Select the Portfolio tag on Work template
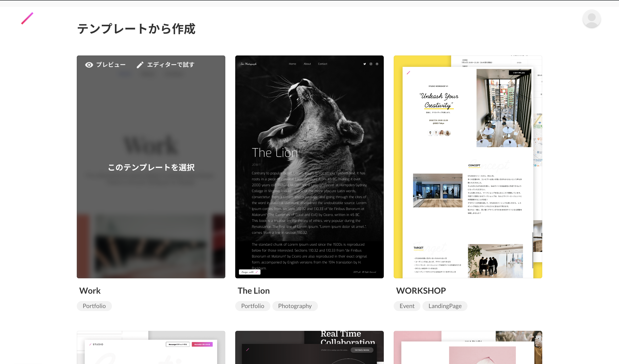The height and width of the screenshot is (364, 619). tap(94, 306)
